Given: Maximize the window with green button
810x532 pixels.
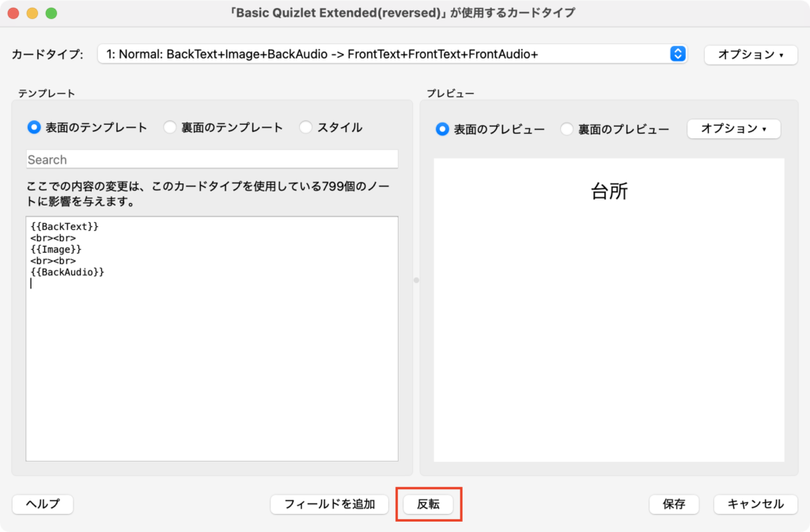Looking at the screenshot, I should [x=51, y=13].
